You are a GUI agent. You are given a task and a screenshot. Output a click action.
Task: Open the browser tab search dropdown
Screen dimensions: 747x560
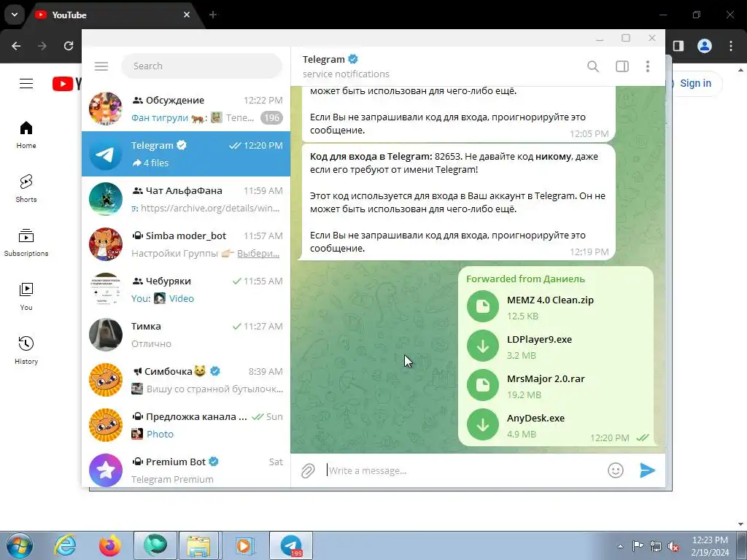coord(15,15)
